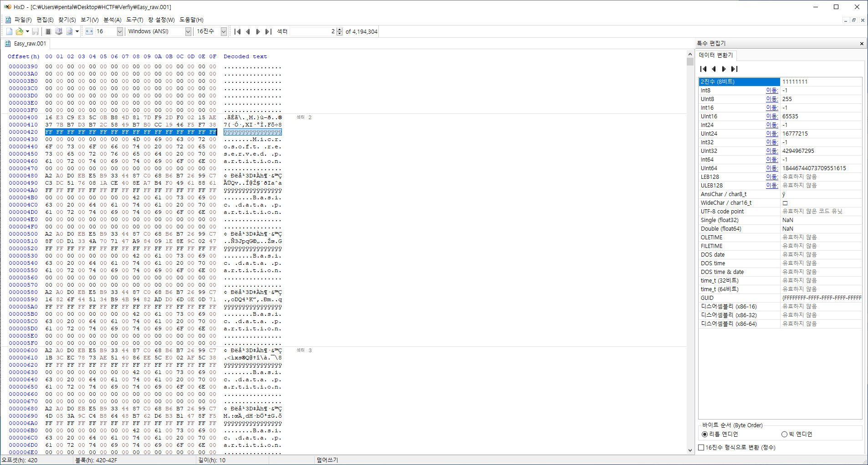The image size is (868, 465).
Task: Click the New file toolbar icon
Action: [9, 31]
